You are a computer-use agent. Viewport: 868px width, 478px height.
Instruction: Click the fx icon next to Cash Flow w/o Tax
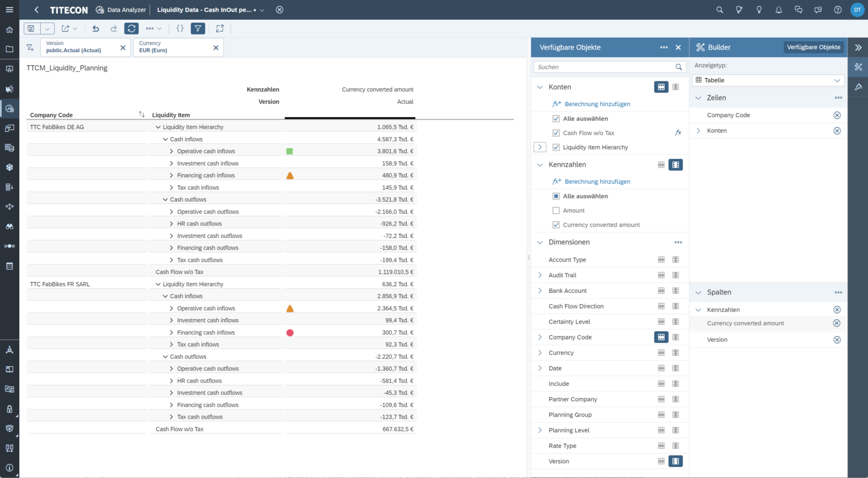[x=678, y=132]
